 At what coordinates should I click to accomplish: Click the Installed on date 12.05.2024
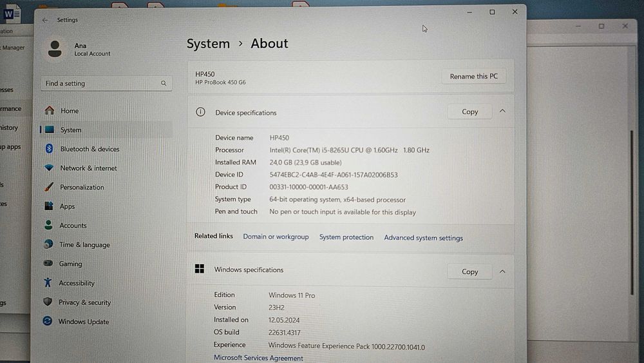[x=284, y=320]
